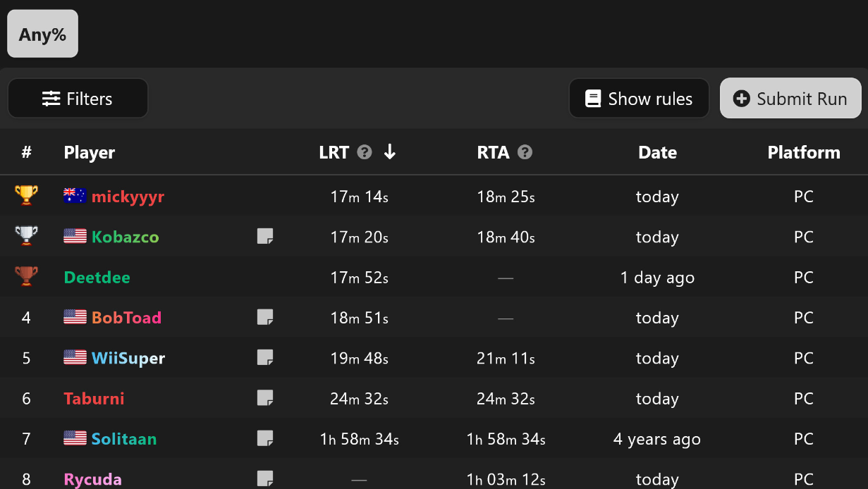
Task: Click the 18m 25s RTA time
Action: pyautogui.click(x=506, y=197)
